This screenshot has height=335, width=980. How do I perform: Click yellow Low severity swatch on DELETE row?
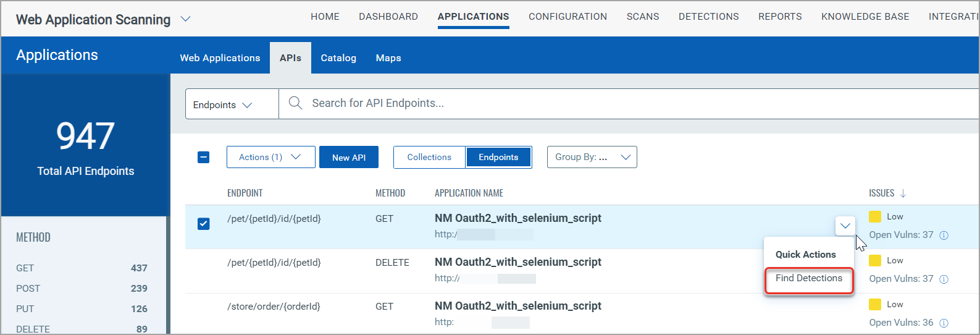(875, 260)
